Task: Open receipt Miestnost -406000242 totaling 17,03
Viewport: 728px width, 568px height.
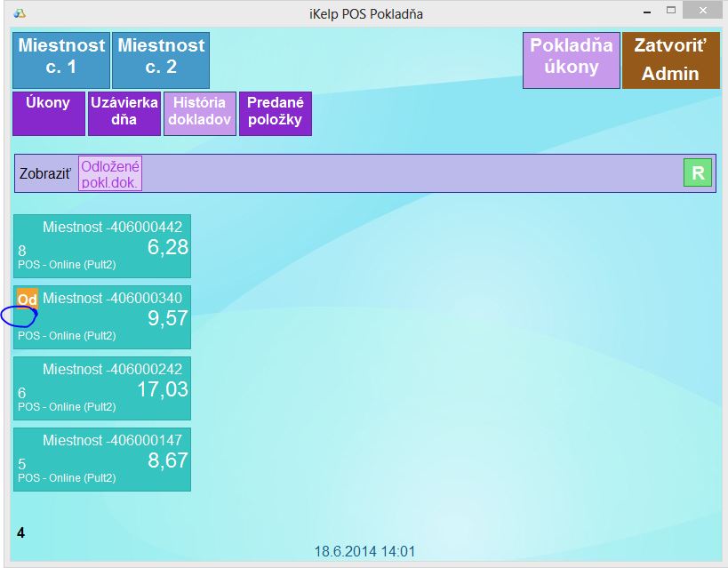Action: pyautogui.click(x=102, y=388)
